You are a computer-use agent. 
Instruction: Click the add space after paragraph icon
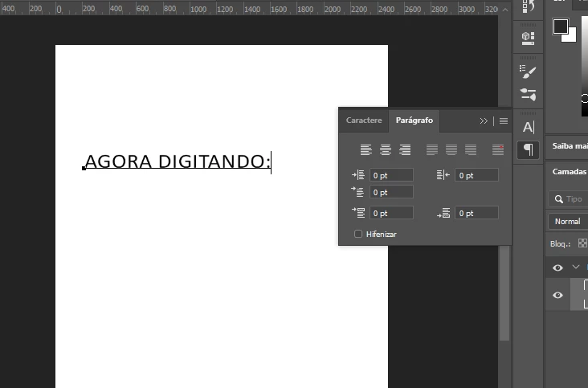click(x=443, y=213)
